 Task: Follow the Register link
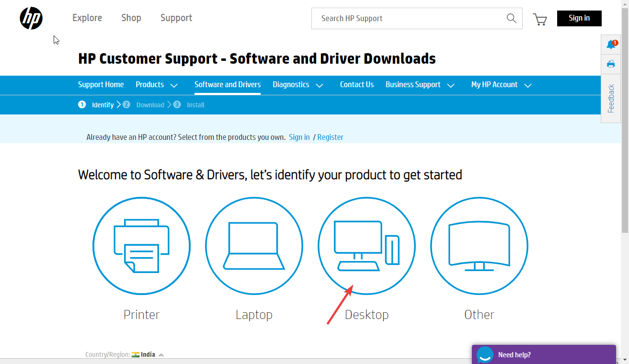330,137
